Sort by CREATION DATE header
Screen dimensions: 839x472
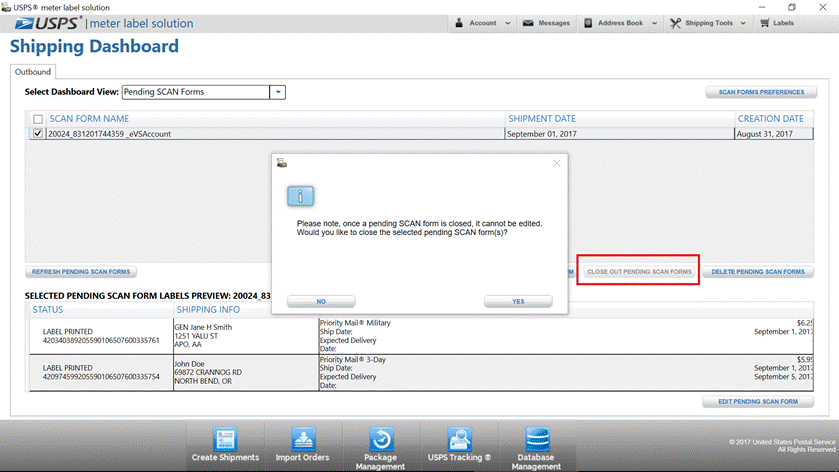point(771,119)
